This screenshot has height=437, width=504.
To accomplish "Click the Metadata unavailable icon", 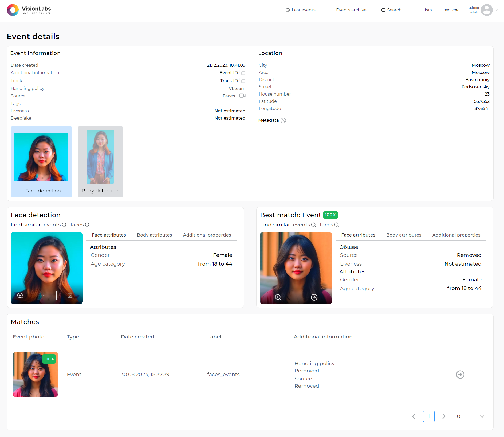I will (283, 120).
